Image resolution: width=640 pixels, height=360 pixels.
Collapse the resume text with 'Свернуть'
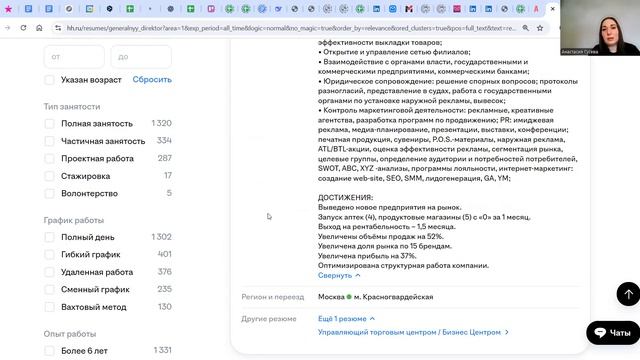click(x=339, y=276)
